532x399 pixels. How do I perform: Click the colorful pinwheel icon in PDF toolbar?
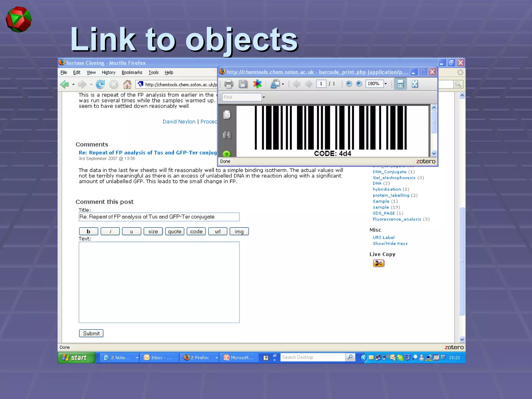click(x=257, y=84)
